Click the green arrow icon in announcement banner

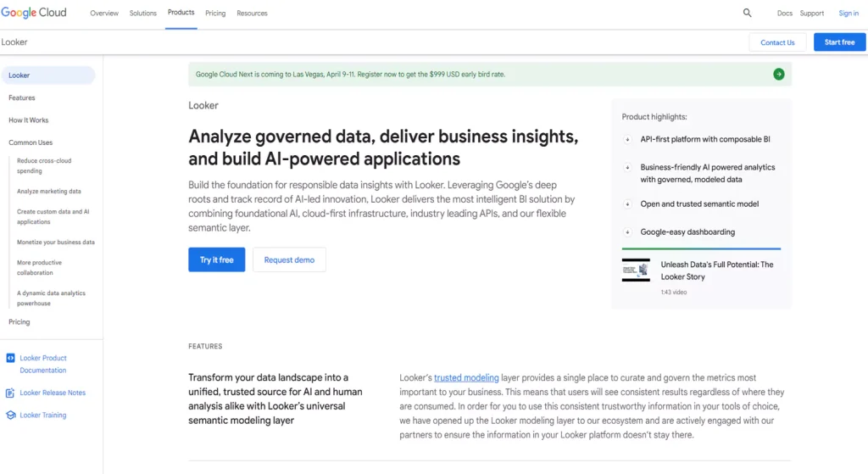pyautogui.click(x=778, y=75)
